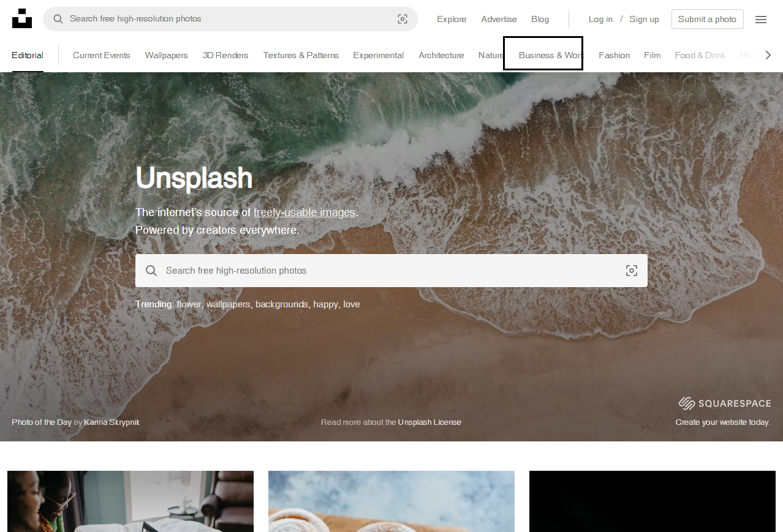Click trending term backgrounds
The width and height of the screenshot is (783, 532).
coord(282,304)
